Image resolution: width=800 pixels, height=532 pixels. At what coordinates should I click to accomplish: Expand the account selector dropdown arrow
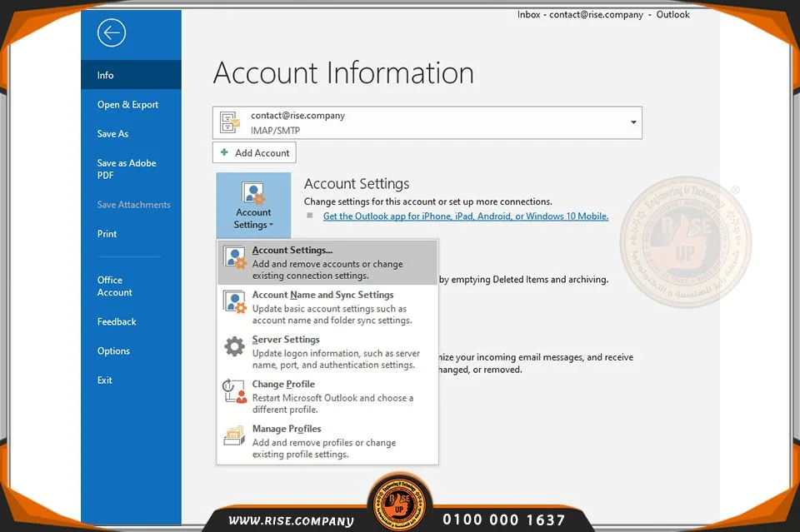coord(633,122)
